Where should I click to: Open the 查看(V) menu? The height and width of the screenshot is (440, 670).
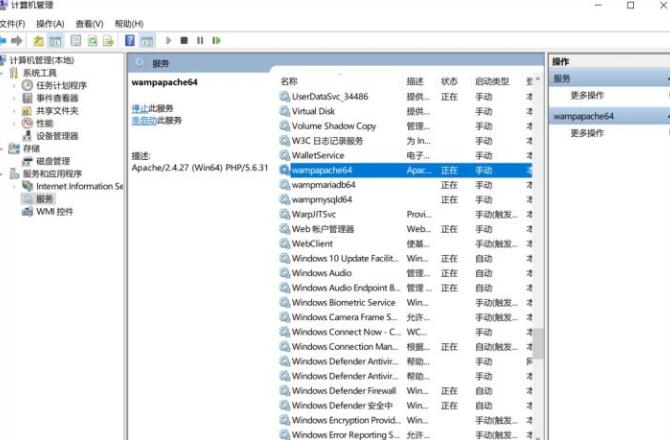[x=89, y=23]
